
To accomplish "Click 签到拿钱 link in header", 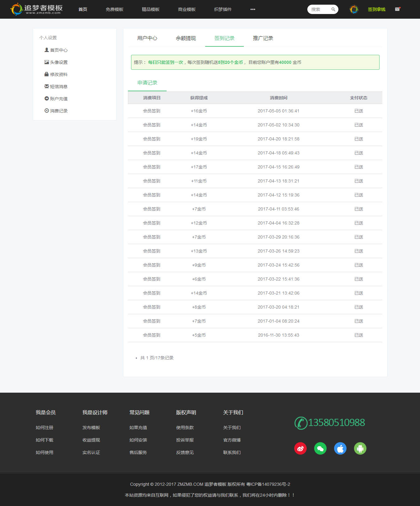I will 376,9.
